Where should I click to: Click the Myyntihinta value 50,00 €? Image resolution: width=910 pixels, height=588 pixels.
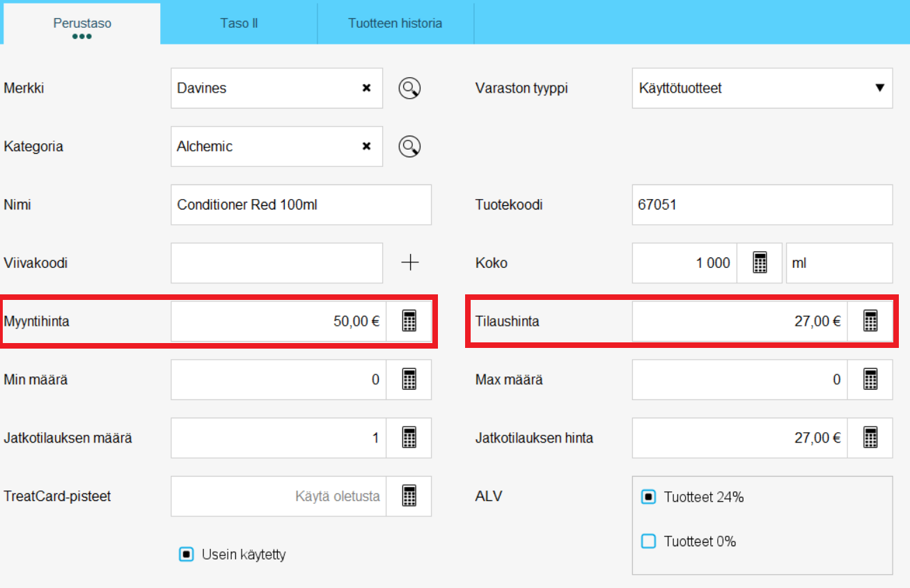point(279,321)
